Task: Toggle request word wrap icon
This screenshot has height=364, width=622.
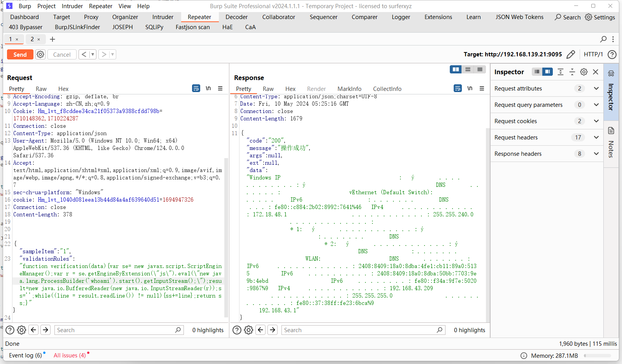Action: (196, 89)
